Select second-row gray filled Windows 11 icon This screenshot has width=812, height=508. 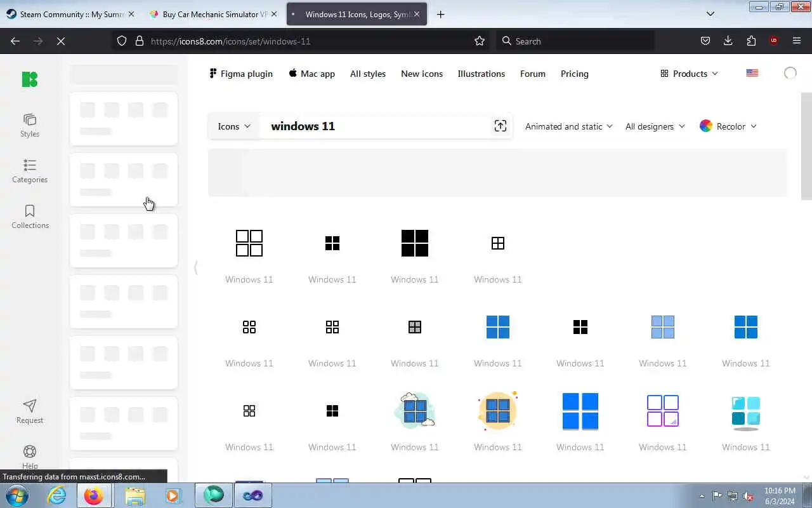pyautogui.click(x=415, y=327)
